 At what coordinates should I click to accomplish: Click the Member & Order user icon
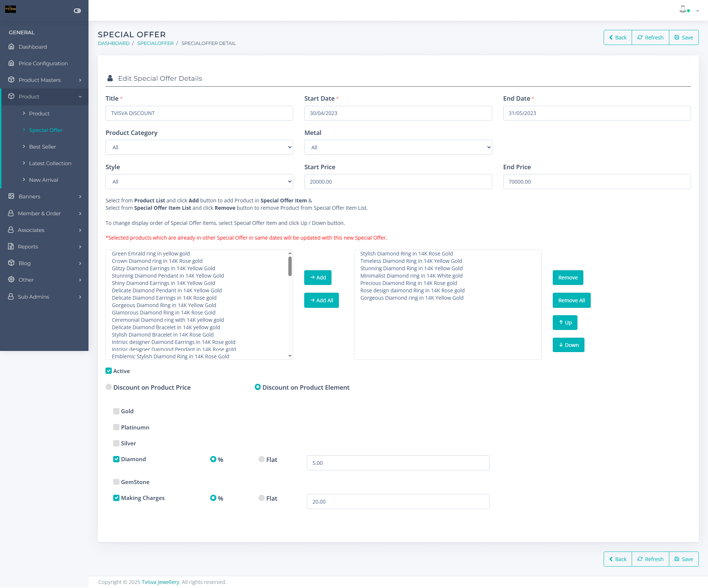(x=11, y=213)
